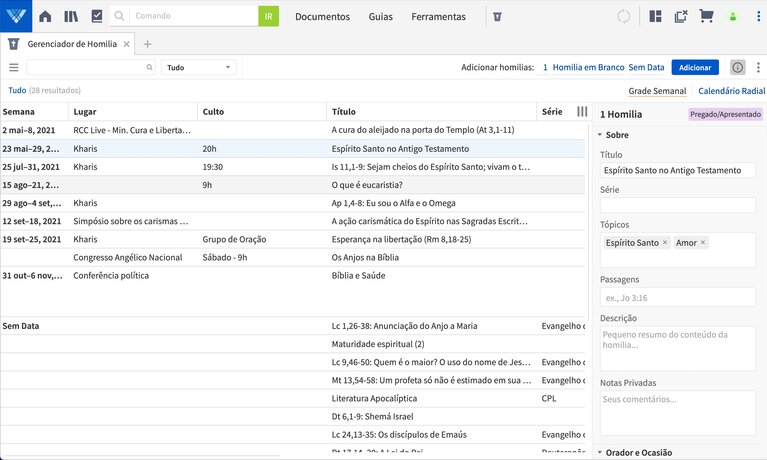This screenshot has height=460, width=767.
Task: Click the Sem Data link
Action: [x=646, y=67]
